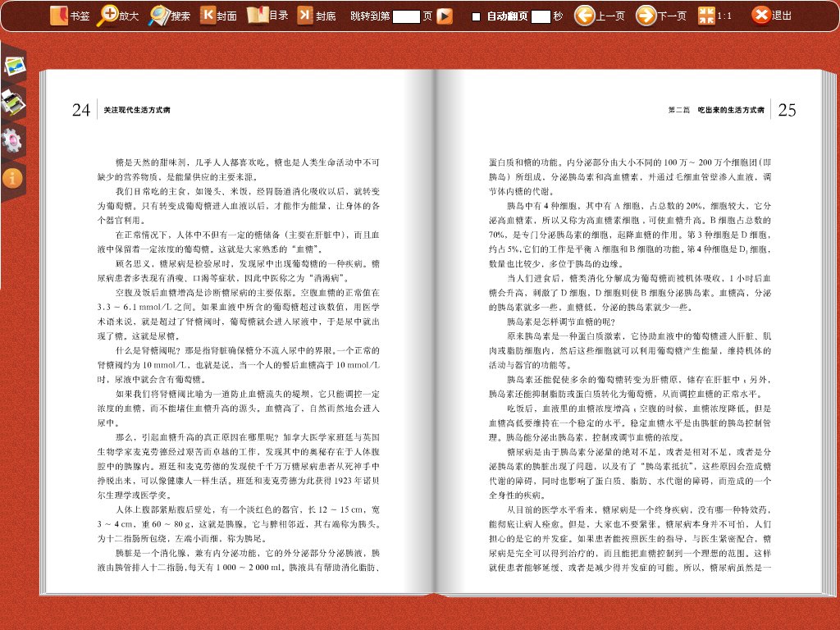Go to next page with 下一页 arrow
Screen dimensions: 840x630
point(646,16)
